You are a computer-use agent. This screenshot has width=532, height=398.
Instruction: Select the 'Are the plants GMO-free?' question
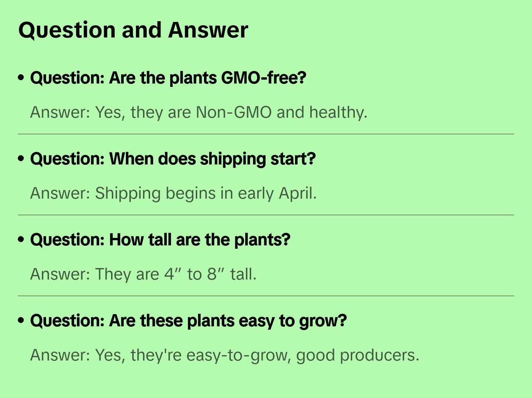168,78
